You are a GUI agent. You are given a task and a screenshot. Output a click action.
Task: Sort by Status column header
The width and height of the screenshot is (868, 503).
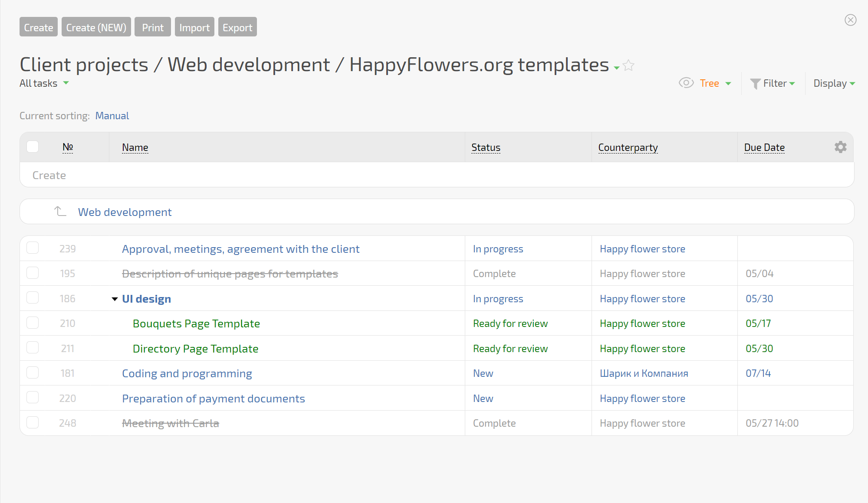pyautogui.click(x=486, y=148)
